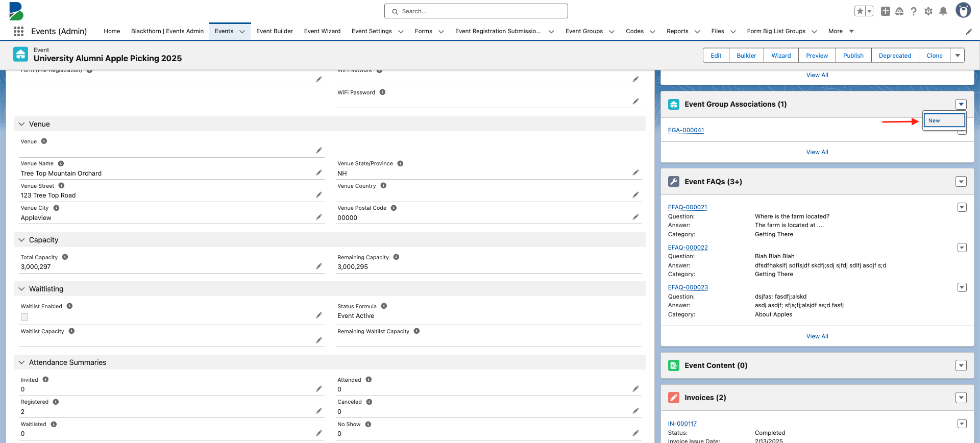980x443 pixels.
Task: Collapse the Venue section
Action: coord(21,124)
